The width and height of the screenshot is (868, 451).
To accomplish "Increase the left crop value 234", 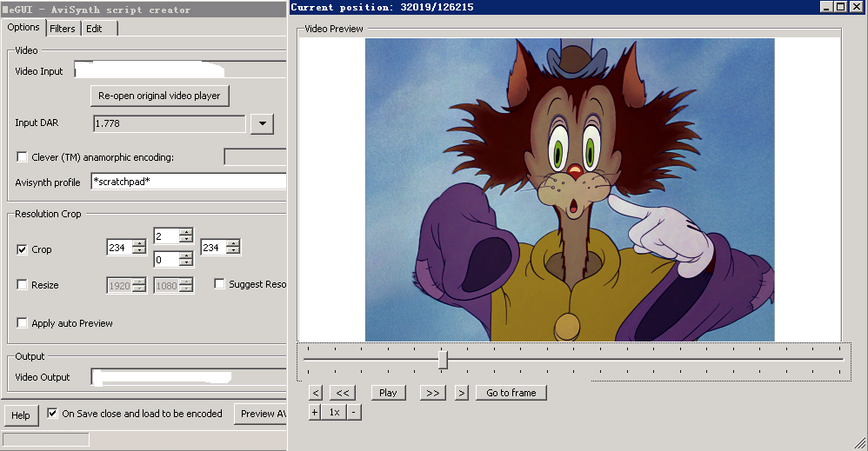I will click(x=139, y=243).
